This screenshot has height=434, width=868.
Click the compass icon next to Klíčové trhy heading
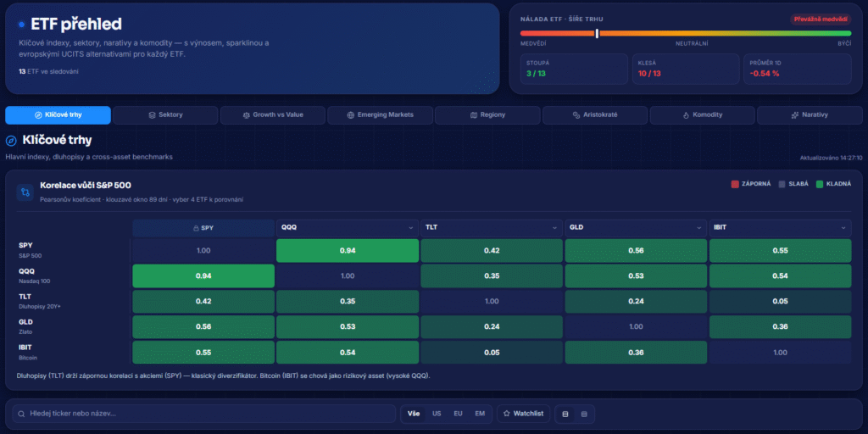[x=10, y=141]
